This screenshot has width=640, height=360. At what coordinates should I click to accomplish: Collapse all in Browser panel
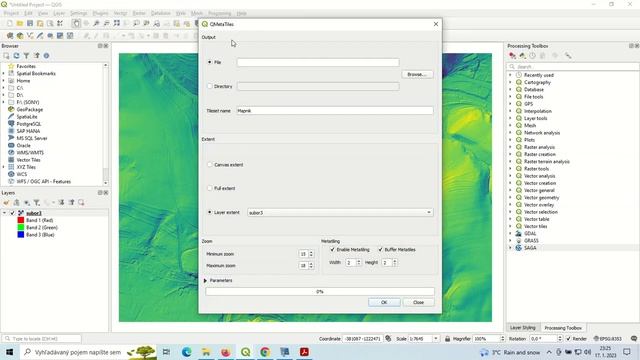[37, 56]
